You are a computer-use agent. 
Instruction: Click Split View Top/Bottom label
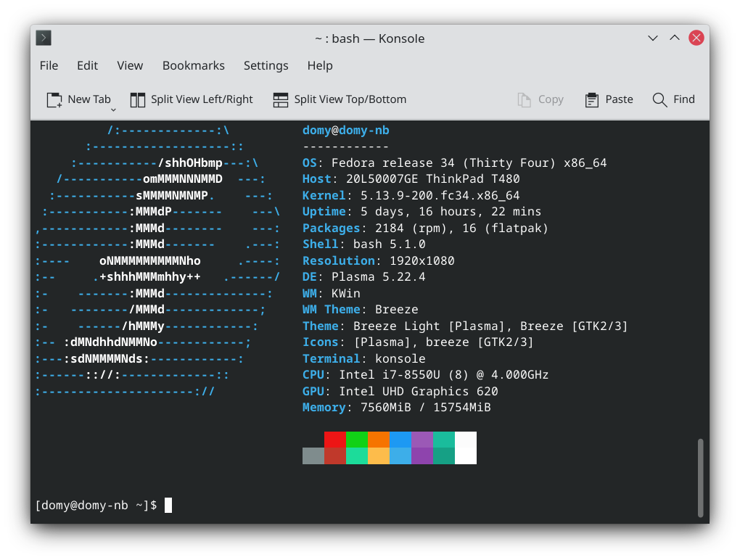pyautogui.click(x=350, y=99)
